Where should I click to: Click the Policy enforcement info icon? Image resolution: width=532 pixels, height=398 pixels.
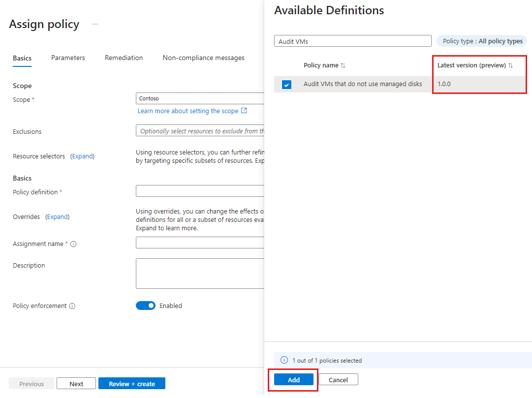pyautogui.click(x=72, y=306)
